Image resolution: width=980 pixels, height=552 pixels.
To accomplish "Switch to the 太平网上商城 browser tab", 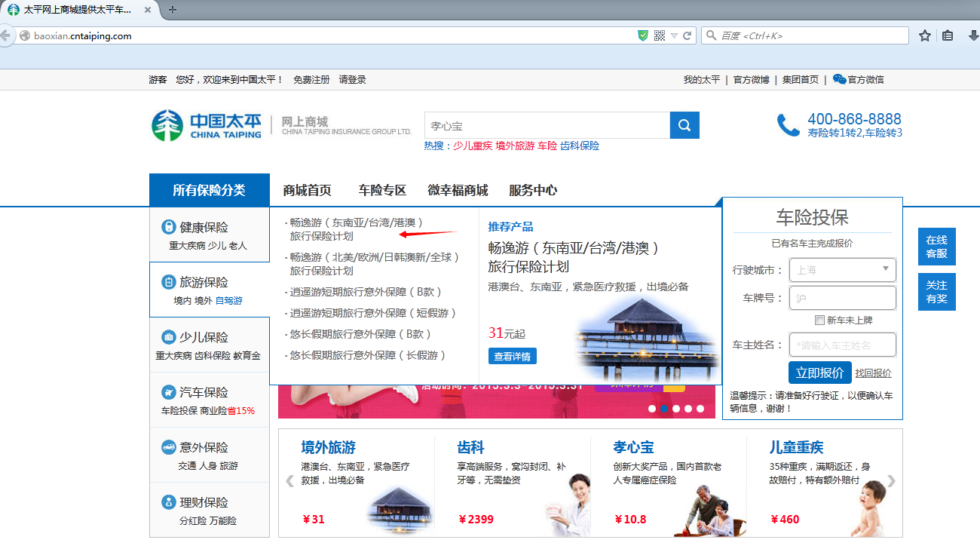I will [x=78, y=10].
